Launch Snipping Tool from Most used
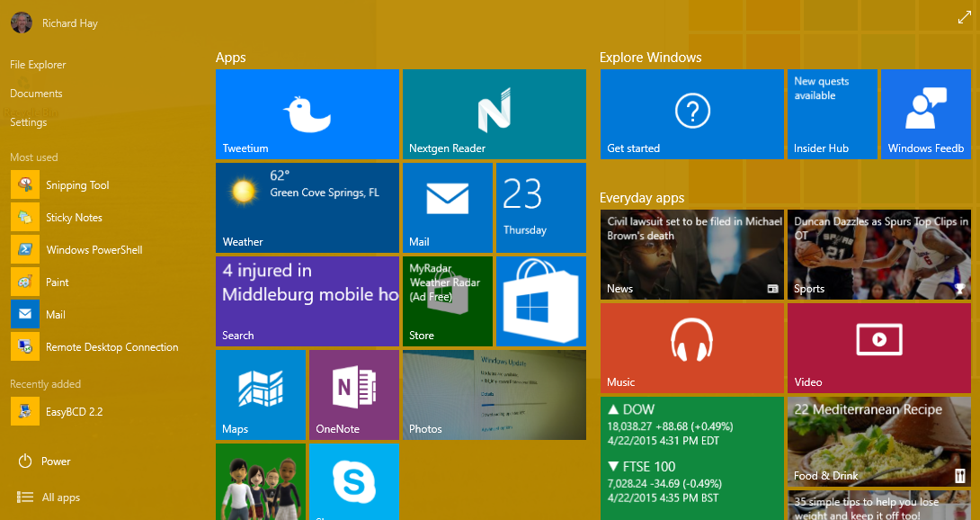The height and width of the screenshot is (520, 980). (77, 185)
